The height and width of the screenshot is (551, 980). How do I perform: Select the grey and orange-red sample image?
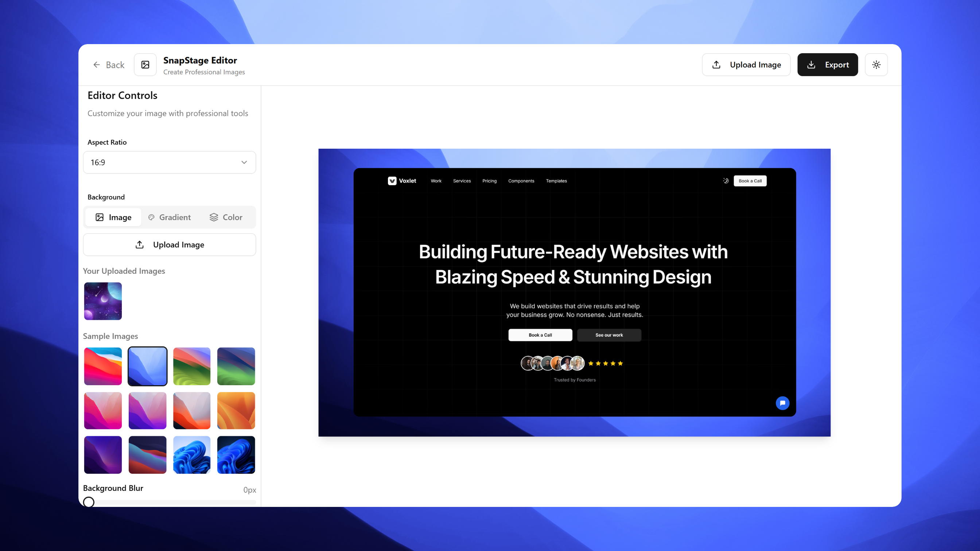tap(192, 410)
